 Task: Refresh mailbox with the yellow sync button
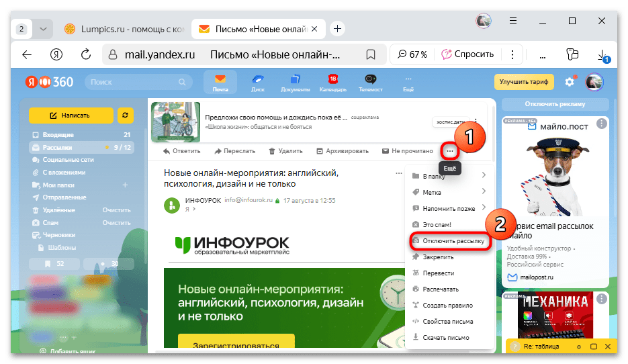(x=126, y=116)
